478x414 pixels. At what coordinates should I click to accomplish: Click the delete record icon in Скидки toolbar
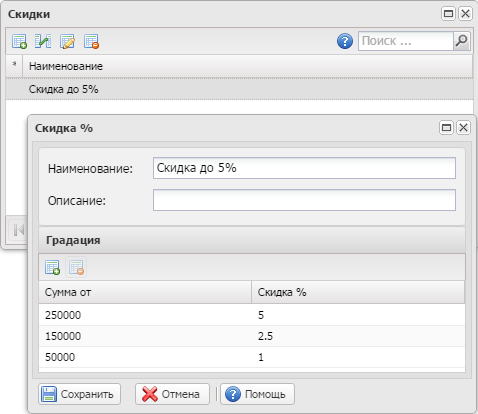click(x=91, y=41)
